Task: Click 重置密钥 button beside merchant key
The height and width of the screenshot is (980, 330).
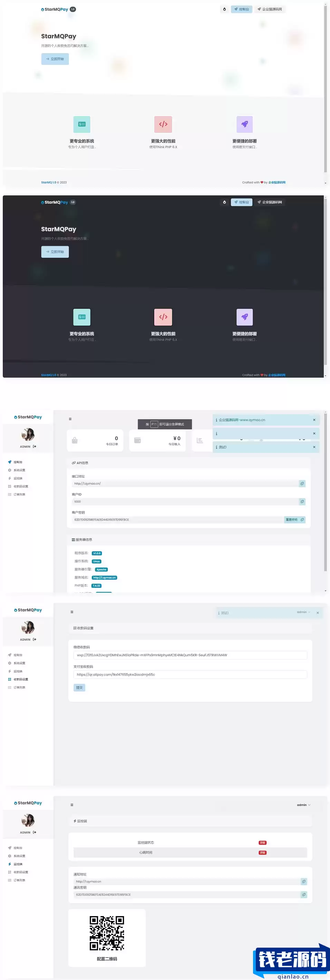Action: coord(292,520)
